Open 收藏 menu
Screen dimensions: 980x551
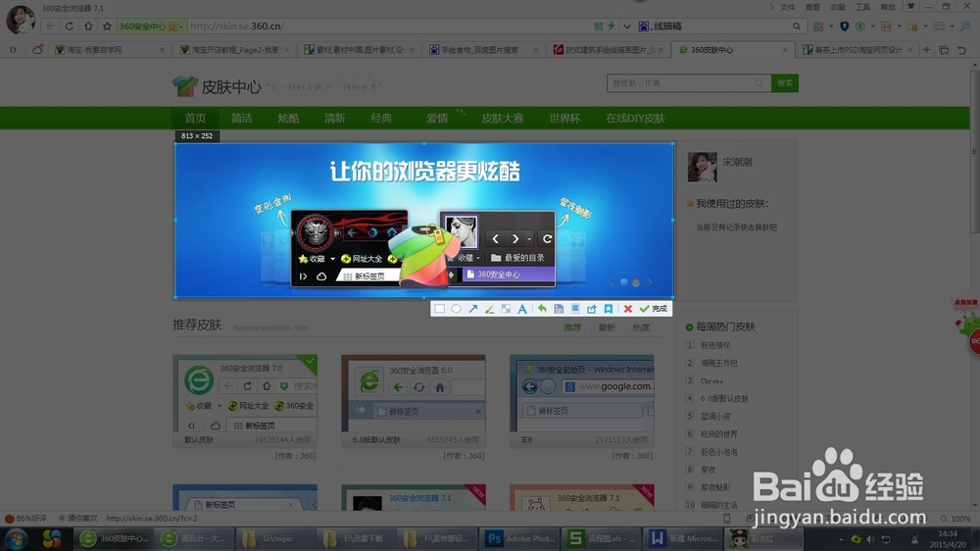(838, 8)
